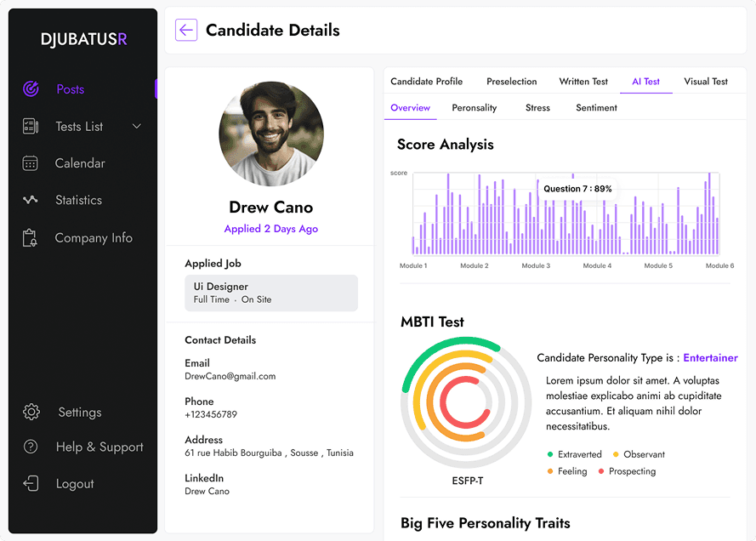Click the Score Analysis heading

point(446,144)
